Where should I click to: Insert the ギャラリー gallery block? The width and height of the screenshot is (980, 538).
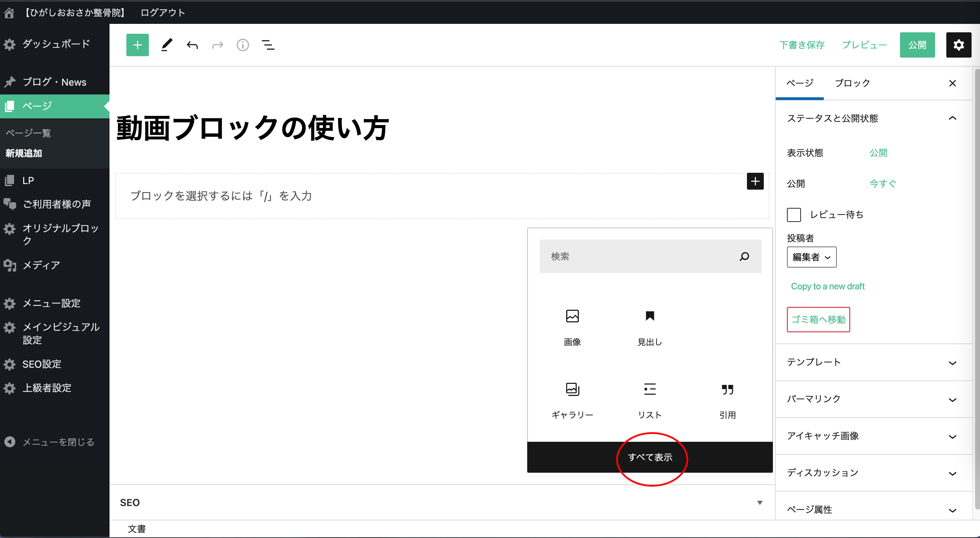pos(572,400)
